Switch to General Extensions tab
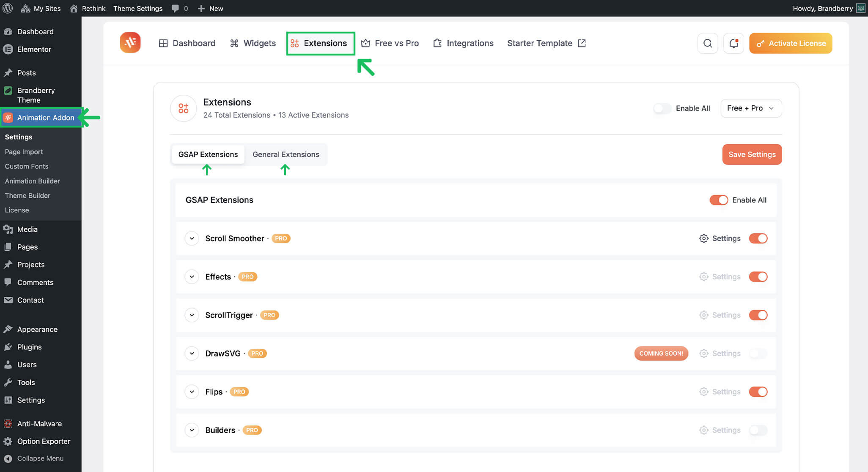This screenshot has width=868, height=472. 286,155
